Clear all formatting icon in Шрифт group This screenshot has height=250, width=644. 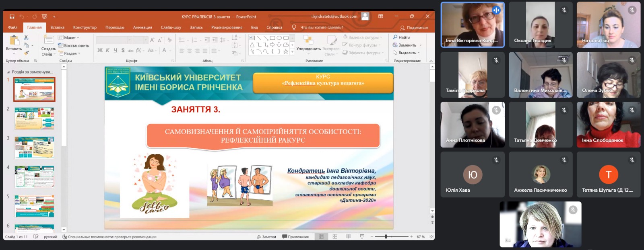pos(169,40)
